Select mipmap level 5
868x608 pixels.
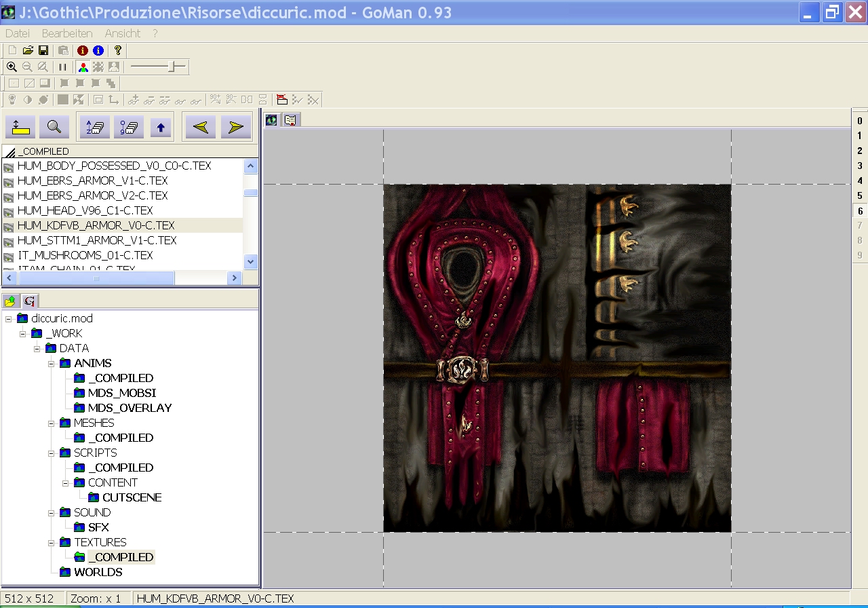click(860, 195)
